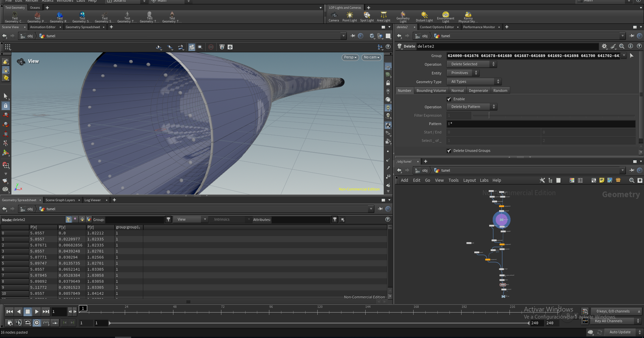This screenshot has height=338, width=644.
Task: Open the Layout menu in network editor
Action: [x=469, y=180]
